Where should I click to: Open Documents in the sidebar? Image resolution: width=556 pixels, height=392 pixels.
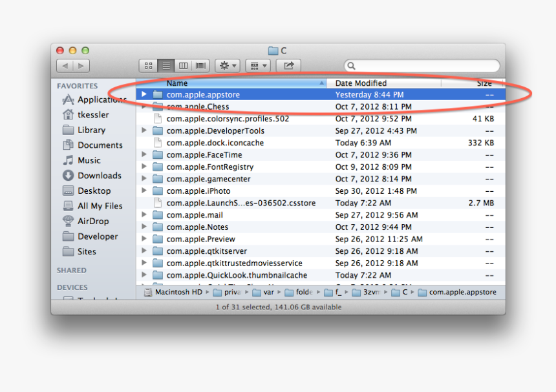[x=92, y=145]
